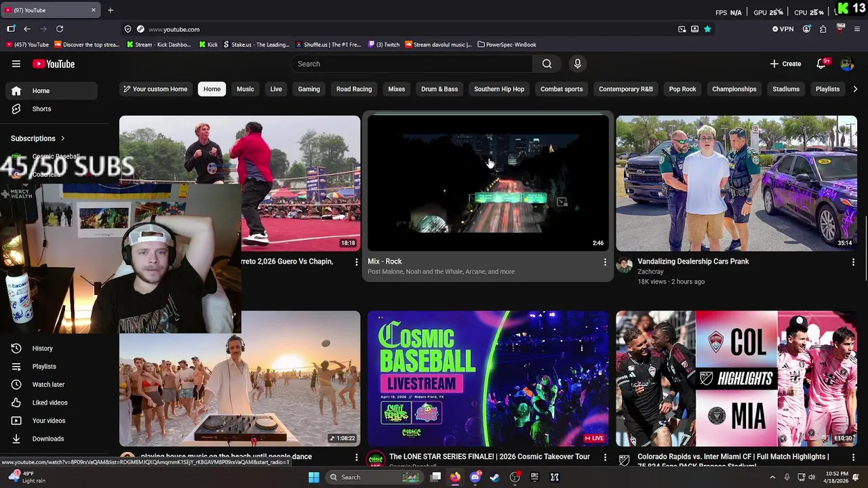868x488 pixels.
Task: Click the search magnifier button
Action: coord(547,64)
